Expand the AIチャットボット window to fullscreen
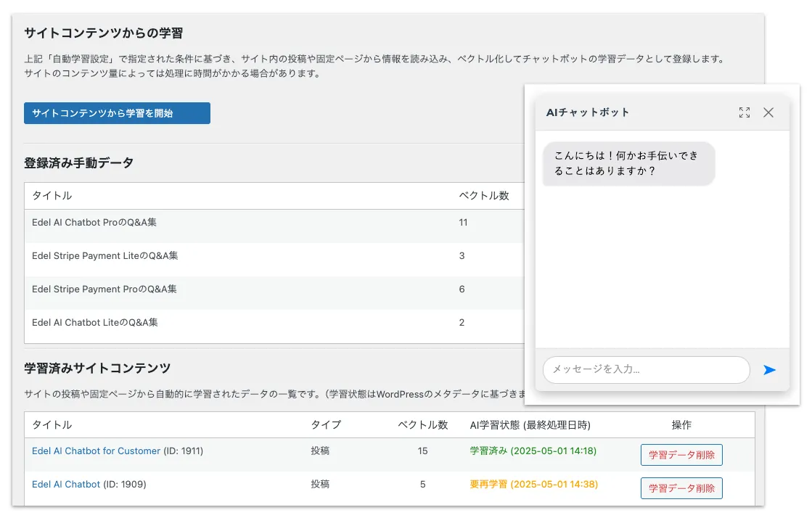The width and height of the screenshot is (812, 518). click(x=745, y=112)
